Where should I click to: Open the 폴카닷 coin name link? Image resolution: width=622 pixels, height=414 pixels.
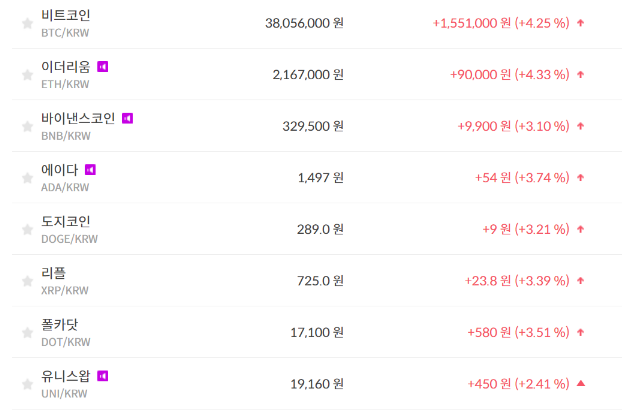tap(60, 324)
